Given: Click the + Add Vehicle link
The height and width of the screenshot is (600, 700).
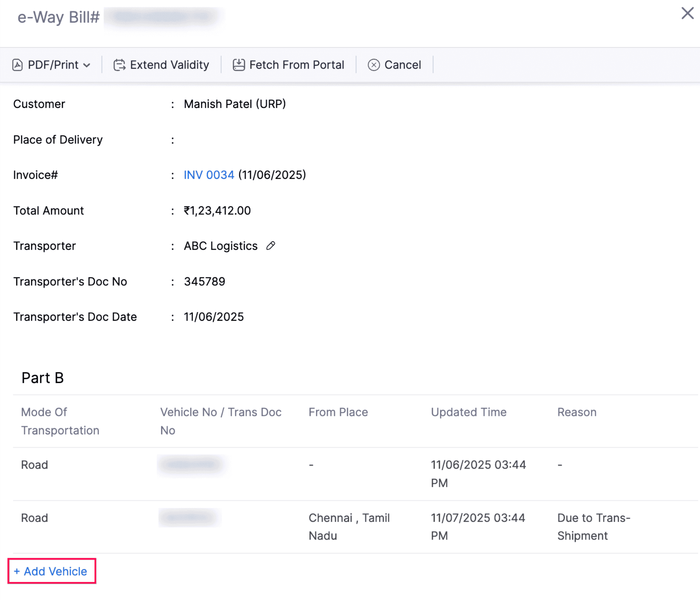Looking at the screenshot, I should (51, 571).
